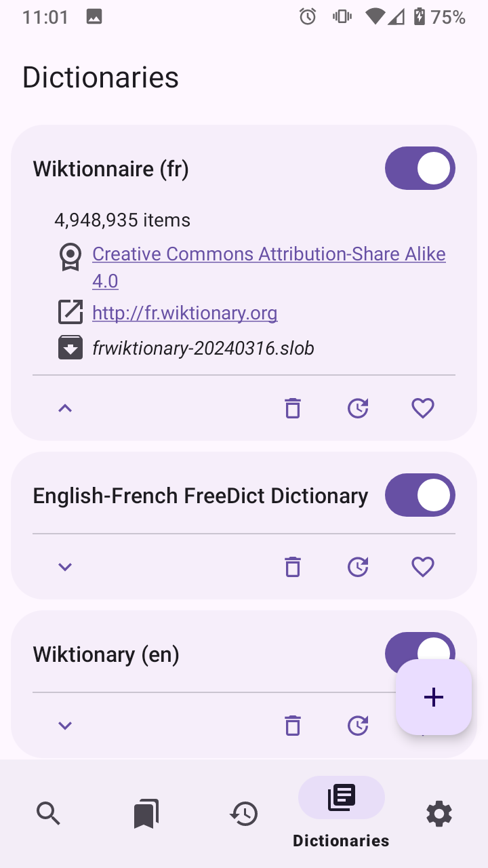Open the History tab
The height and width of the screenshot is (868, 488).
coord(244,813)
